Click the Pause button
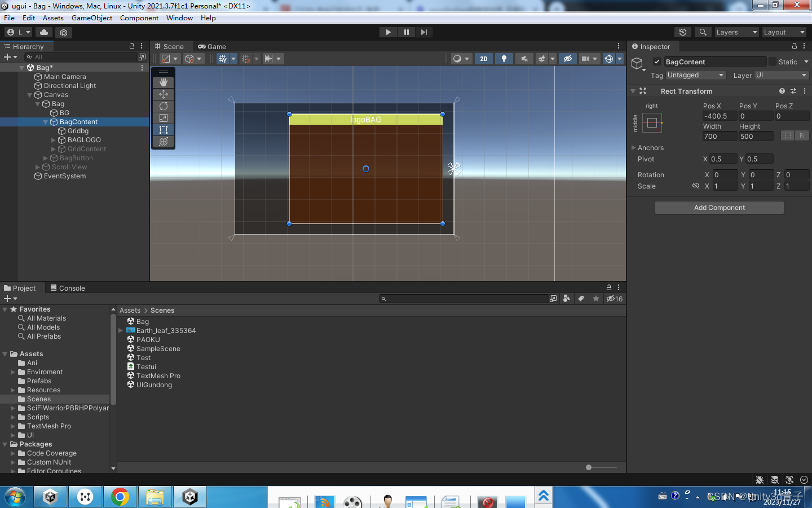The width and height of the screenshot is (812, 508). (x=406, y=32)
